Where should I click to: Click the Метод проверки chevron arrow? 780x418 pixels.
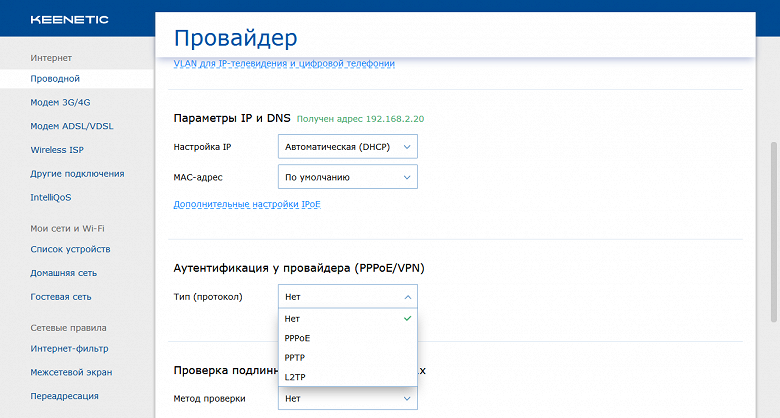[x=407, y=399]
